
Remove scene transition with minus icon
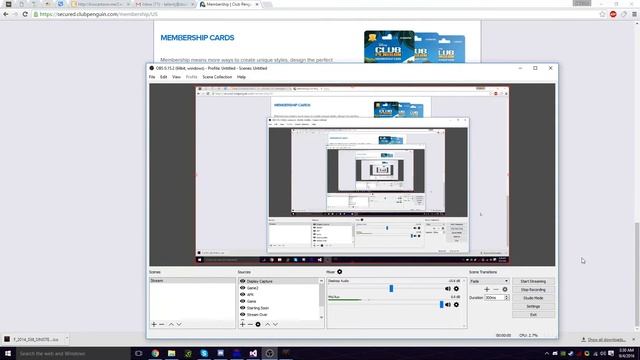click(x=496, y=289)
